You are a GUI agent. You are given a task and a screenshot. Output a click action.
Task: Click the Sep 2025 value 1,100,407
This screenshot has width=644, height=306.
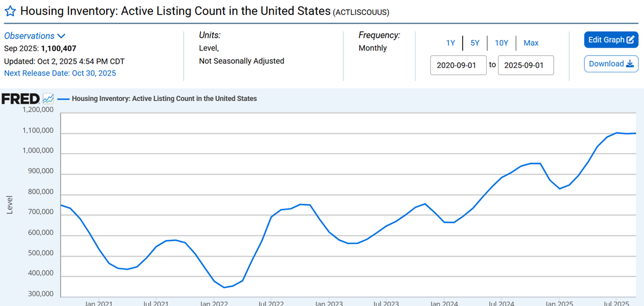click(x=58, y=48)
